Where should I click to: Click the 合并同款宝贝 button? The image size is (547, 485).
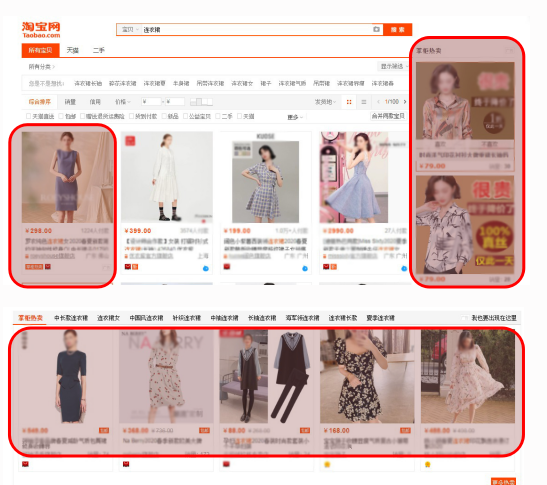point(388,116)
